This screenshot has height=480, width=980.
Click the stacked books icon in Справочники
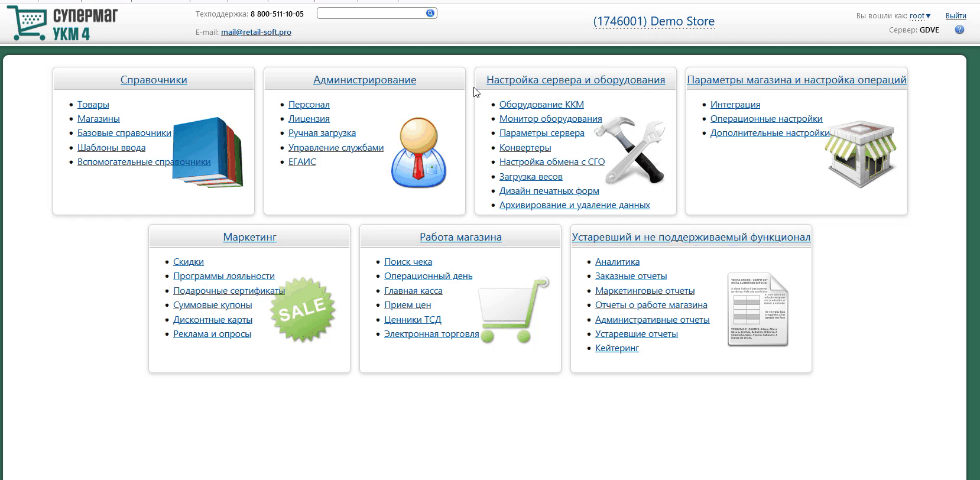point(208,152)
